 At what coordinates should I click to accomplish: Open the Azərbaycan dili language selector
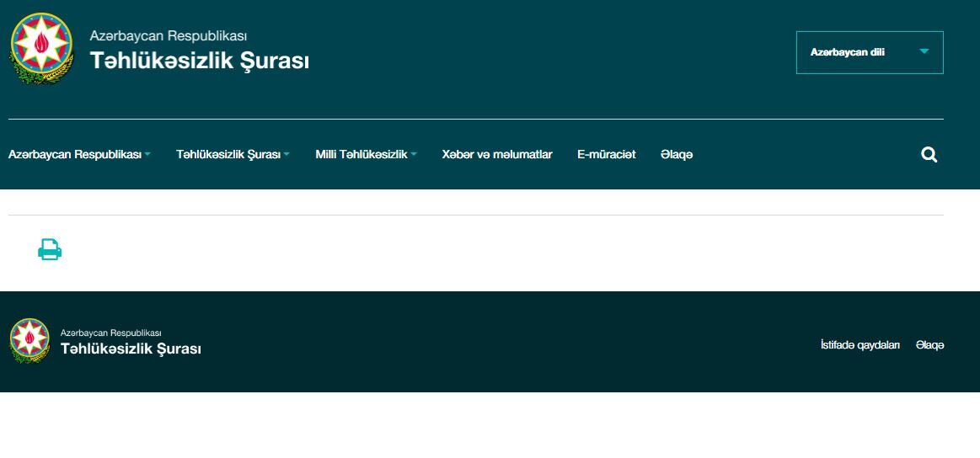pos(868,52)
